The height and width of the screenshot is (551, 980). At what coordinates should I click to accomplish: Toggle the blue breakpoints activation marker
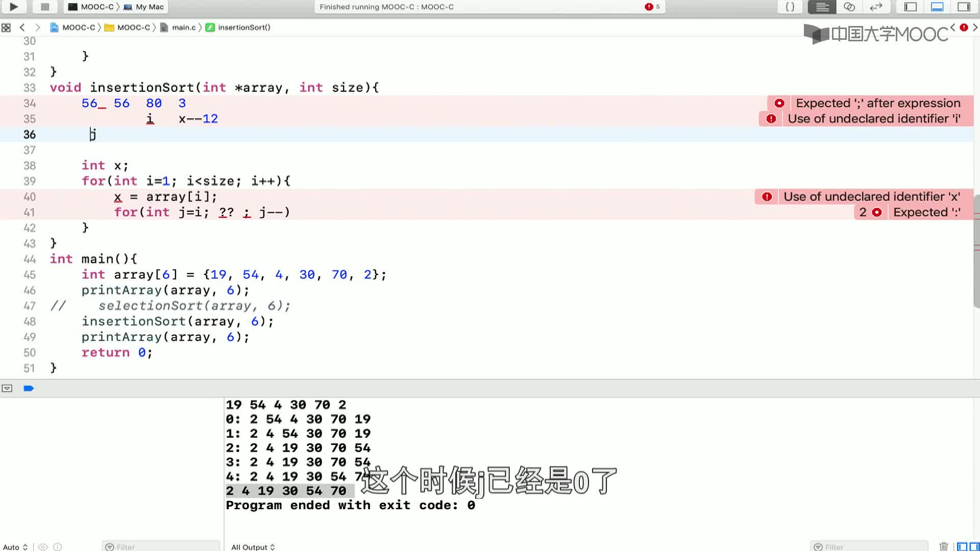pyautogui.click(x=29, y=388)
